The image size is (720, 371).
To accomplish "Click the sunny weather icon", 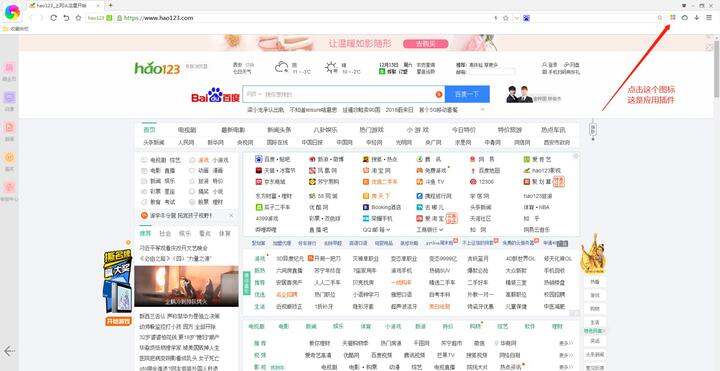I will [331, 67].
